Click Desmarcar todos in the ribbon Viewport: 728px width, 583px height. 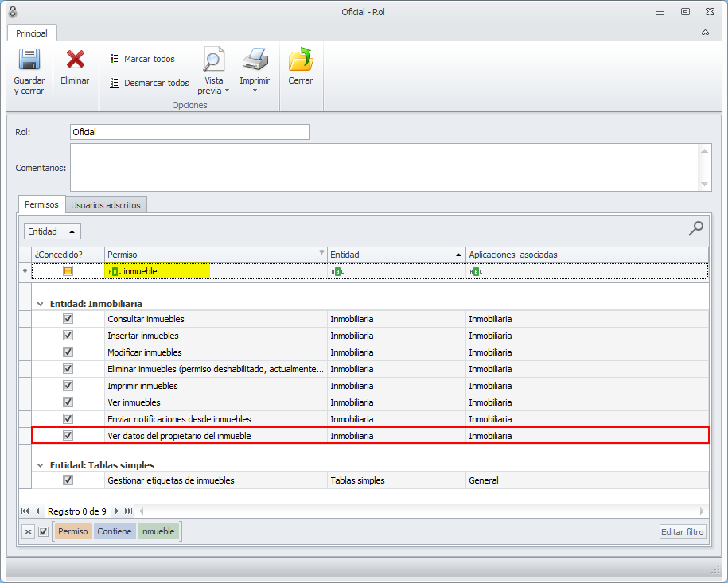[x=150, y=83]
